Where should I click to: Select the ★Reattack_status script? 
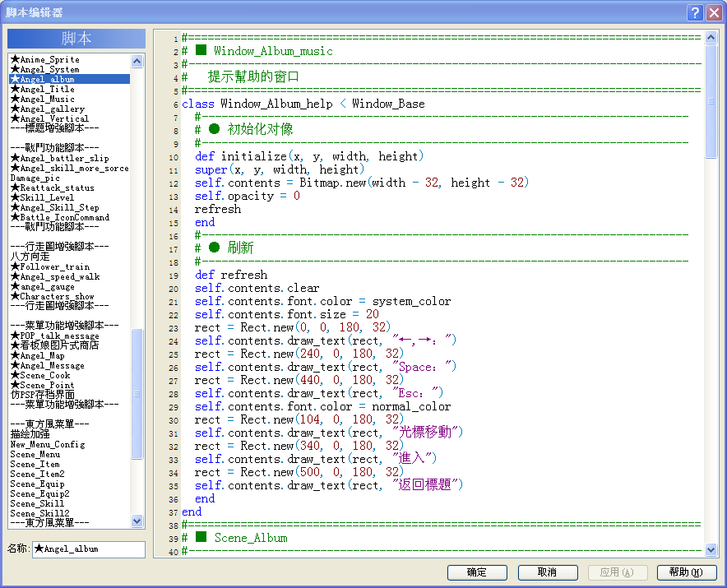70,188
